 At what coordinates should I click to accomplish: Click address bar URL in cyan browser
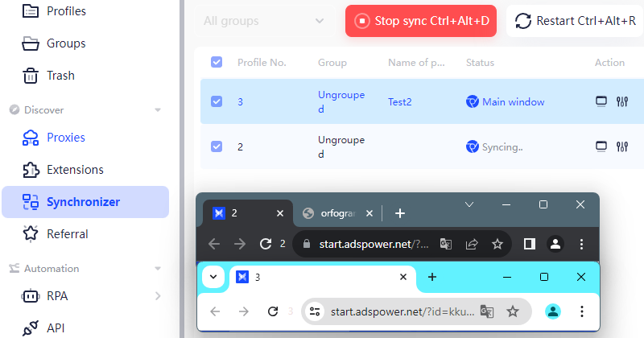pyautogui.click(x=402, y=311)
